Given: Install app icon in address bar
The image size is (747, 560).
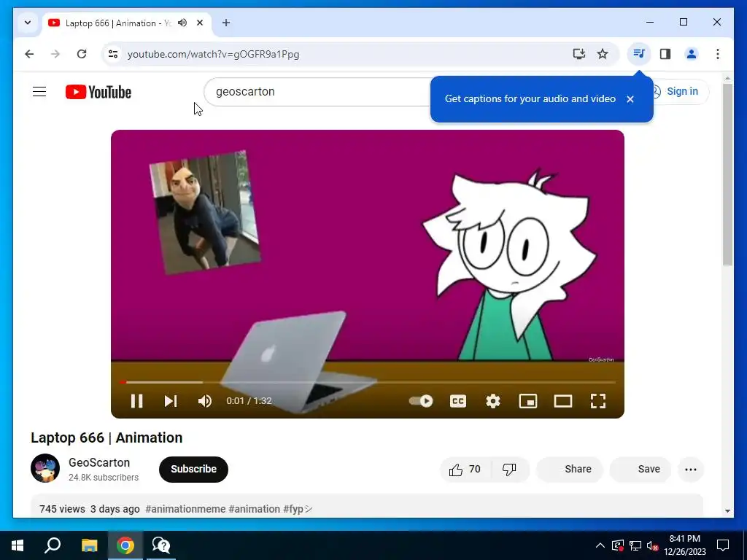Looking at the screenshot, I should pos(578,54).
